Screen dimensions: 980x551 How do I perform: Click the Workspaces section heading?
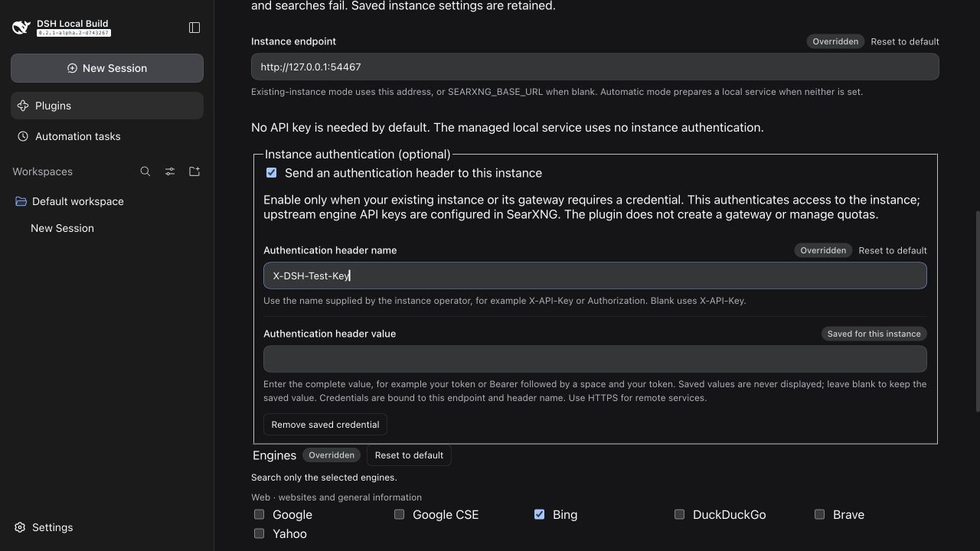point(43,171)
